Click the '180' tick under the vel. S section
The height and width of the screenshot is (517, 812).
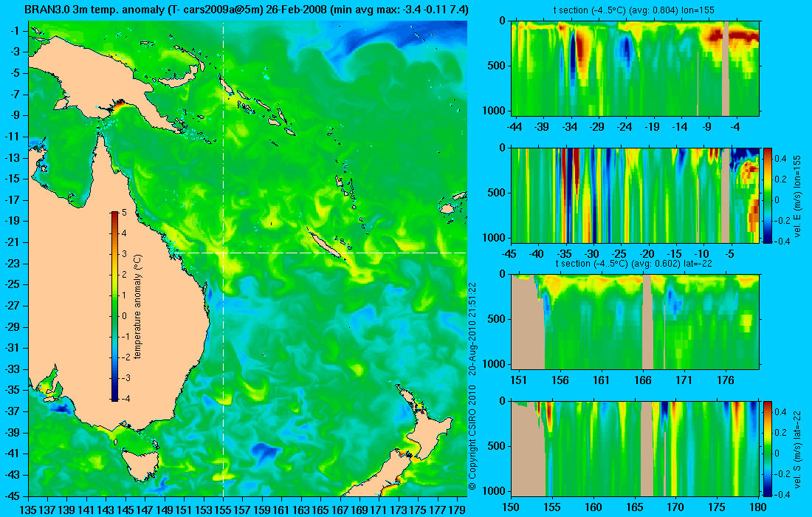point(758,507)
